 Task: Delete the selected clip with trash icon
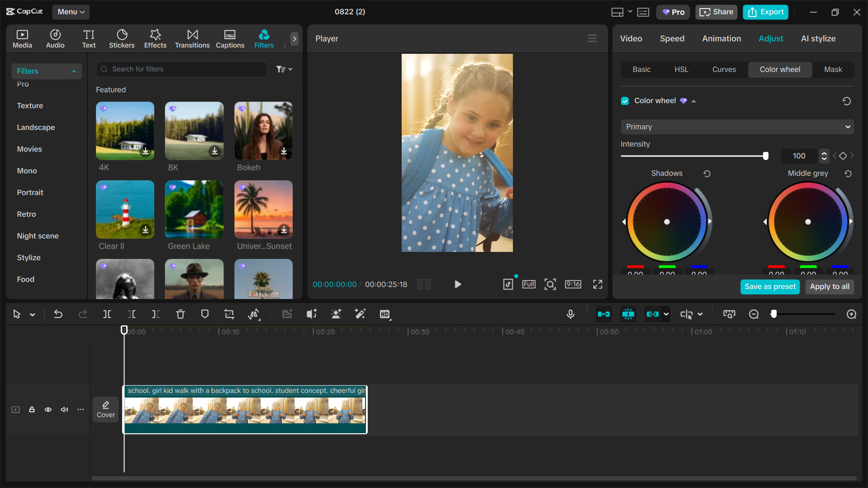coord(180,314)
